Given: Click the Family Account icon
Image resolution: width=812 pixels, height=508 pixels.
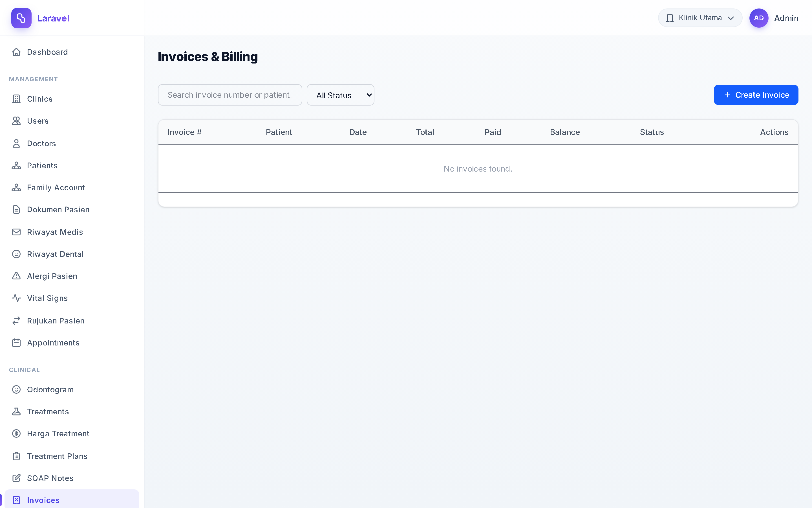Looking at the screenshot, I should coord(16,187).
